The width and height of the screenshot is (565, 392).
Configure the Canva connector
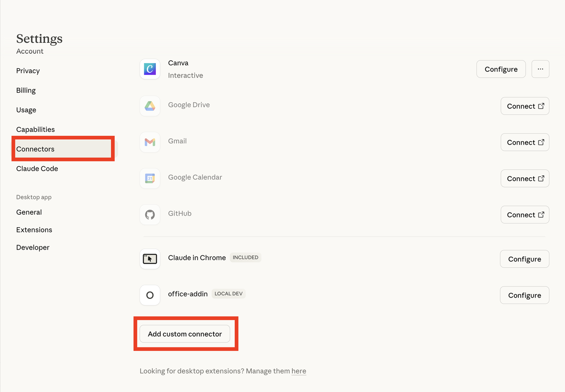click(501, 69)
